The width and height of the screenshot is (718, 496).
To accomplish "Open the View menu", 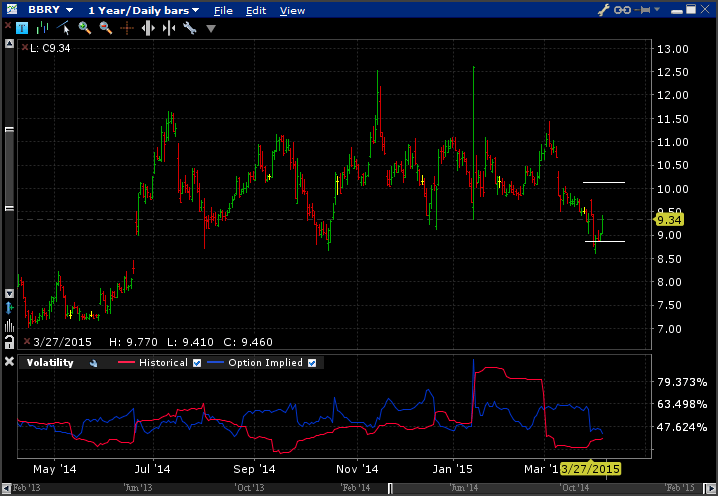I will 292,10.
